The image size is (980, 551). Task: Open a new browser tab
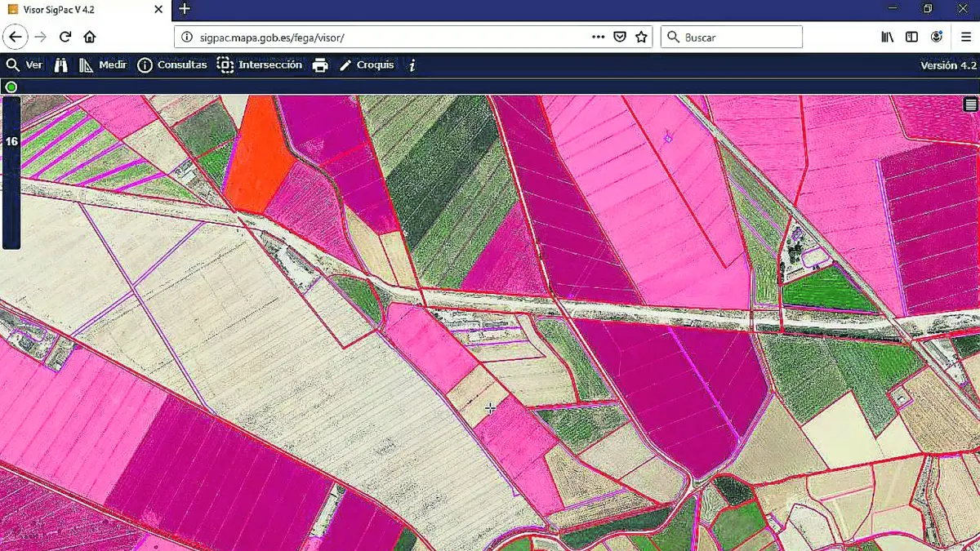185,9
